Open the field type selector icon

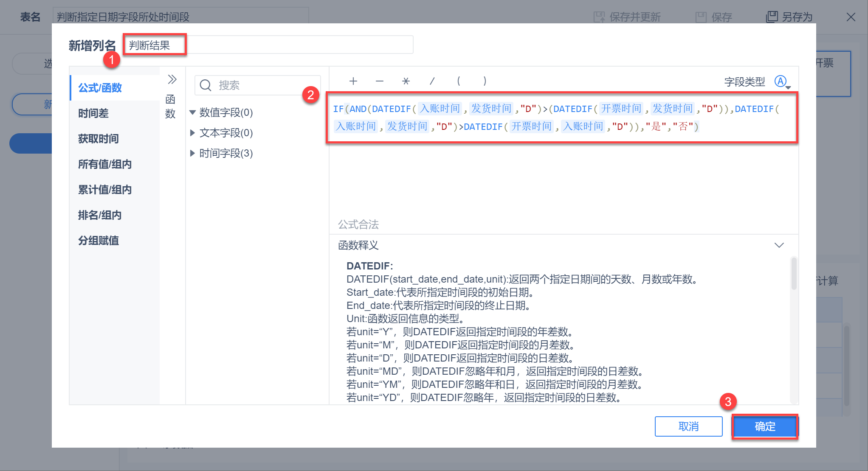tap(781, 81)
